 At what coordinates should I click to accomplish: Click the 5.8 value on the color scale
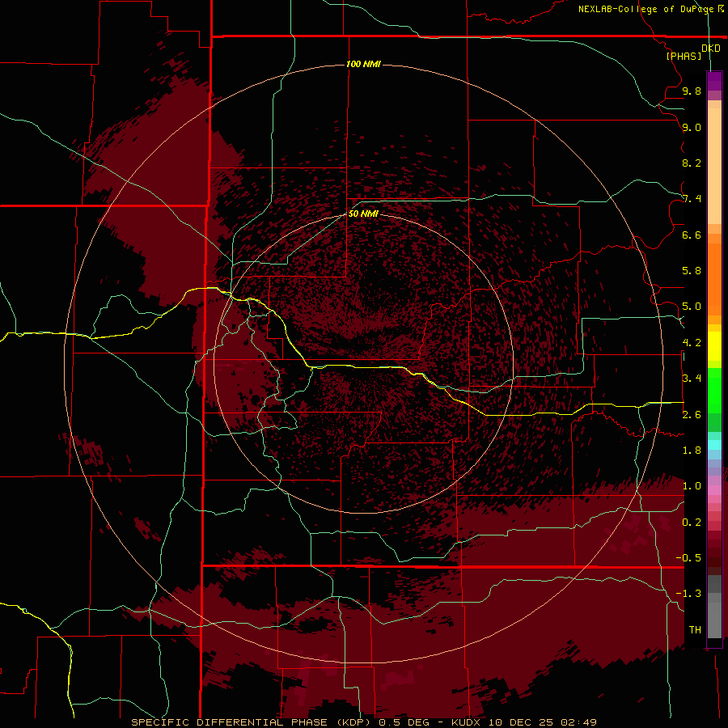(692, 271)
